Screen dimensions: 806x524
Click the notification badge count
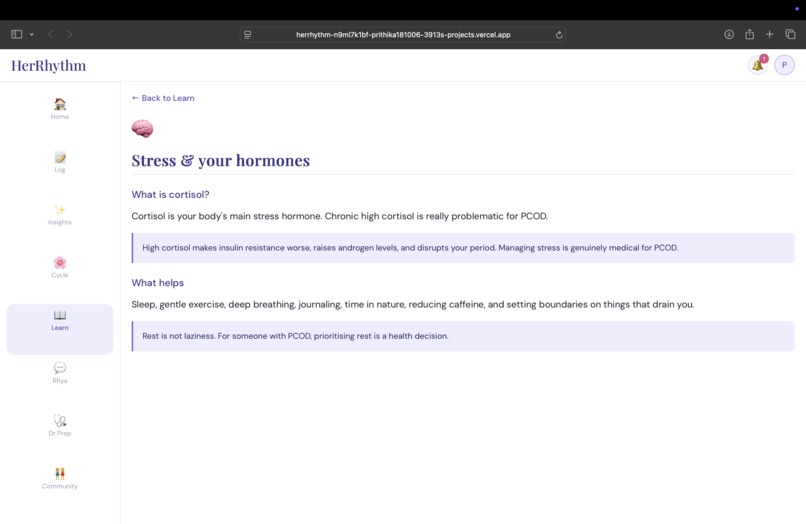[764, 59]
